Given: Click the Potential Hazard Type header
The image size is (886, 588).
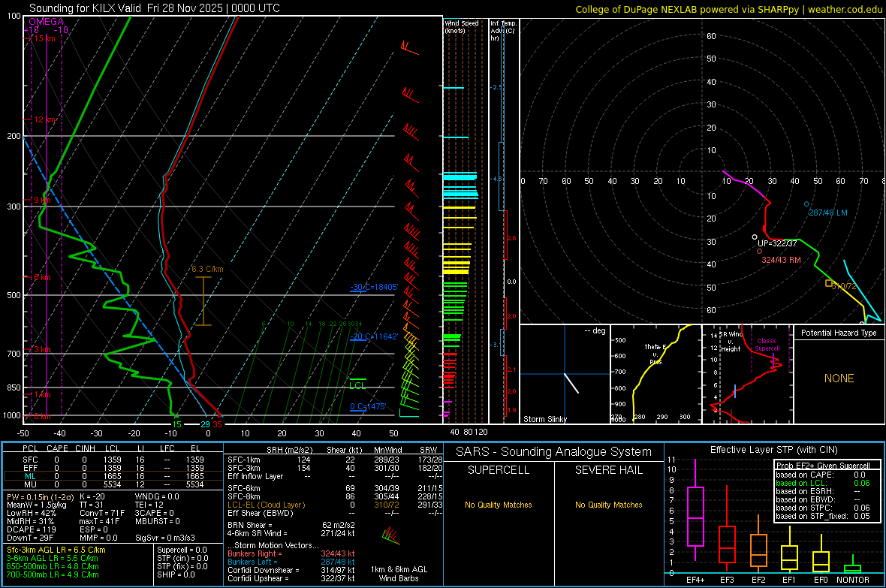Looking at the screenshot, I should pos(839,333).
